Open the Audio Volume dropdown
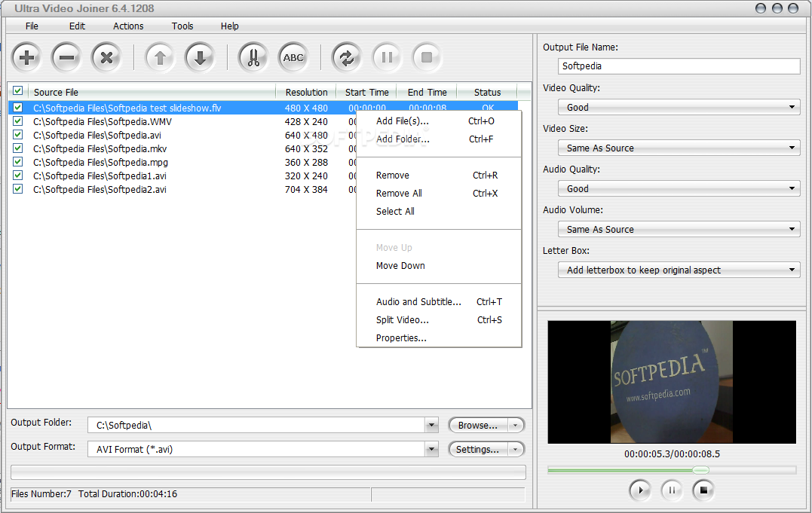The image size is (812, 513). [x=679, y=229]
